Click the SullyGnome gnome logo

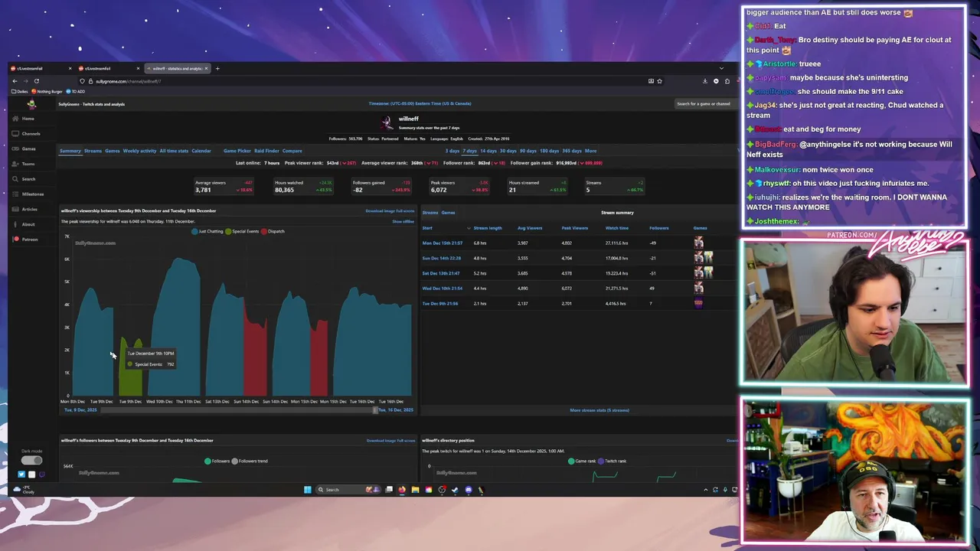tap(31, 104)
